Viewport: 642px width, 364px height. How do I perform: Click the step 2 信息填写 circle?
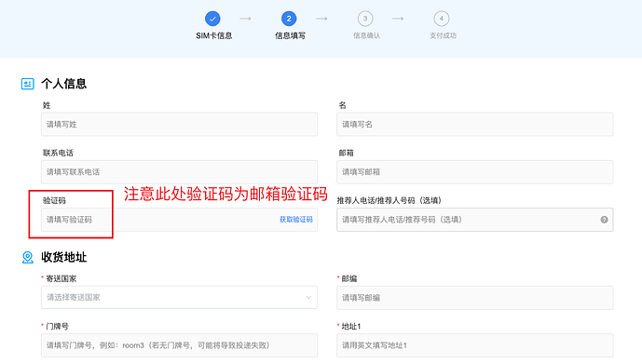pos(289,19)
